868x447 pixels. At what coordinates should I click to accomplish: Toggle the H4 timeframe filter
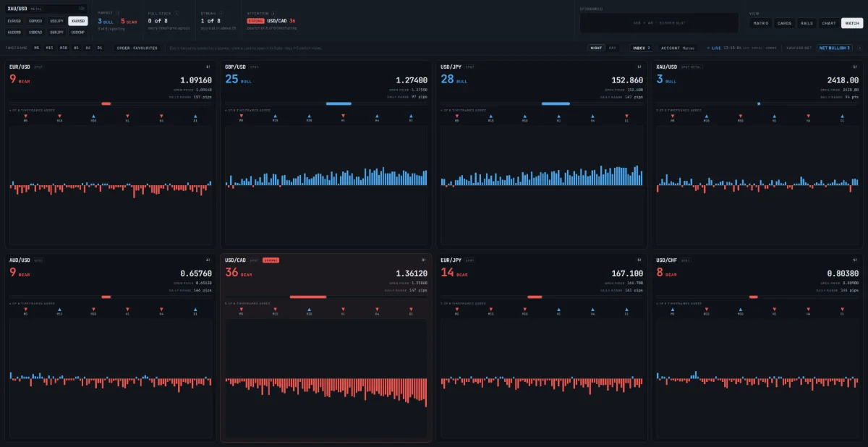pos(88,48)
